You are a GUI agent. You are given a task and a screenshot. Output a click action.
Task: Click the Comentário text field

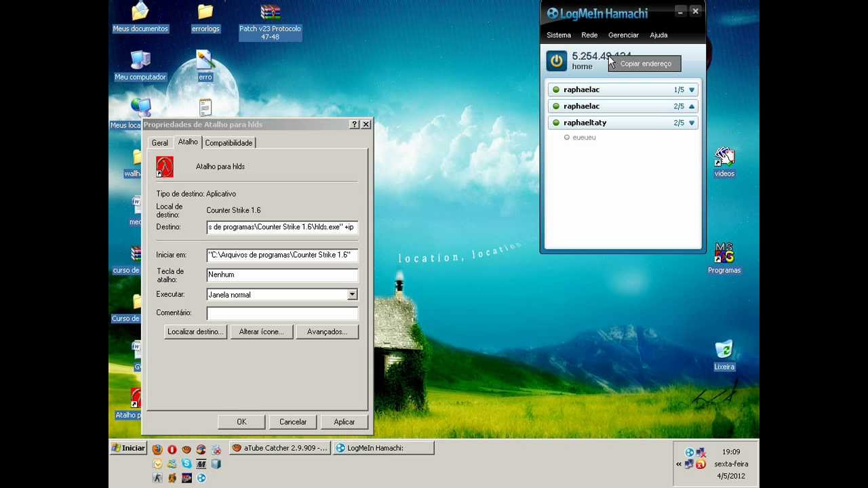(x=282, y=313)
